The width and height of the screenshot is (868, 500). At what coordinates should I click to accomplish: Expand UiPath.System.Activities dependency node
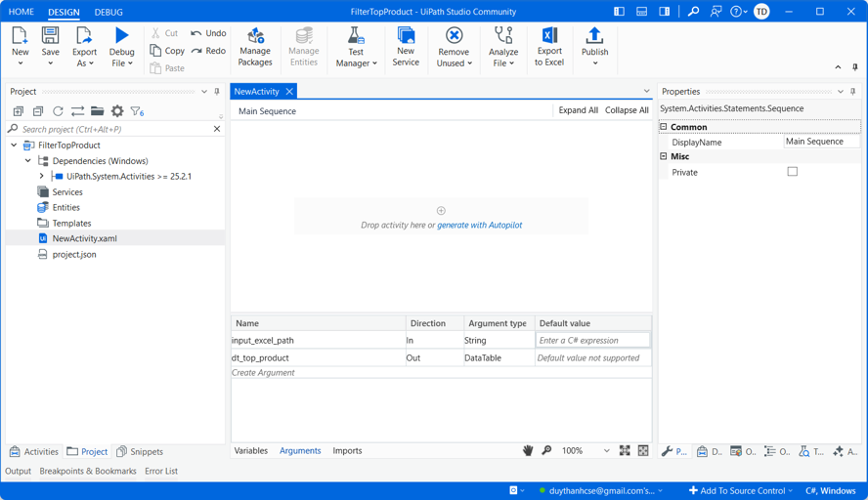(41, 176)
